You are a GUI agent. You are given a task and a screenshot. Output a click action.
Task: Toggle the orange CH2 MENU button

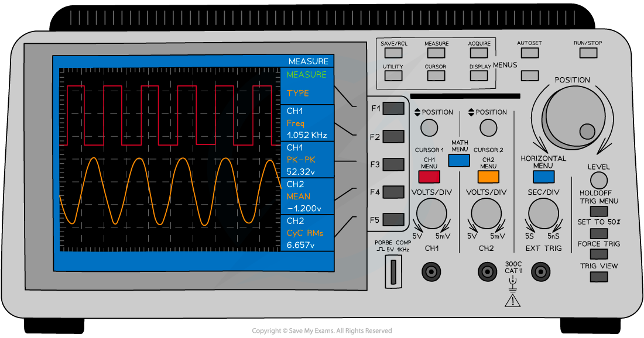488,177
